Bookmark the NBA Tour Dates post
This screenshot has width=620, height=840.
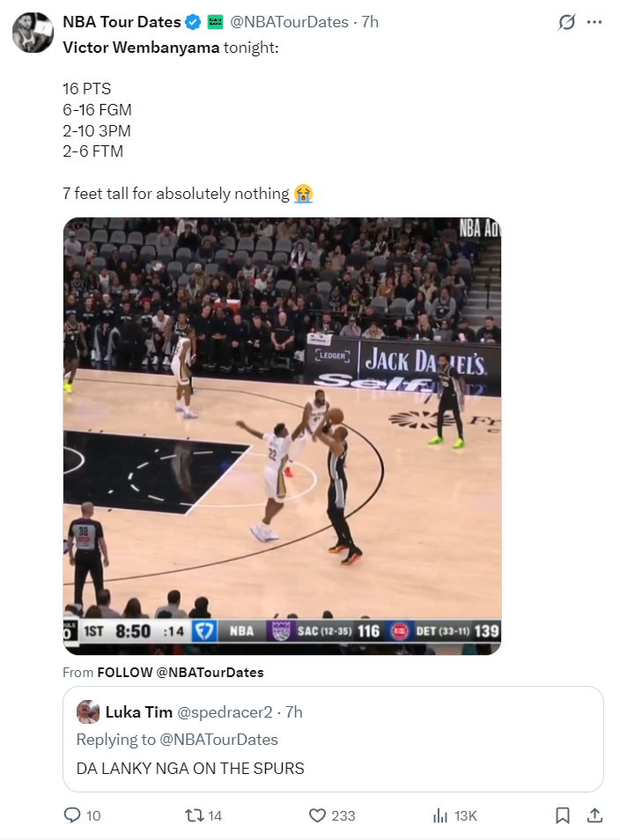click(x=563, y=815)
